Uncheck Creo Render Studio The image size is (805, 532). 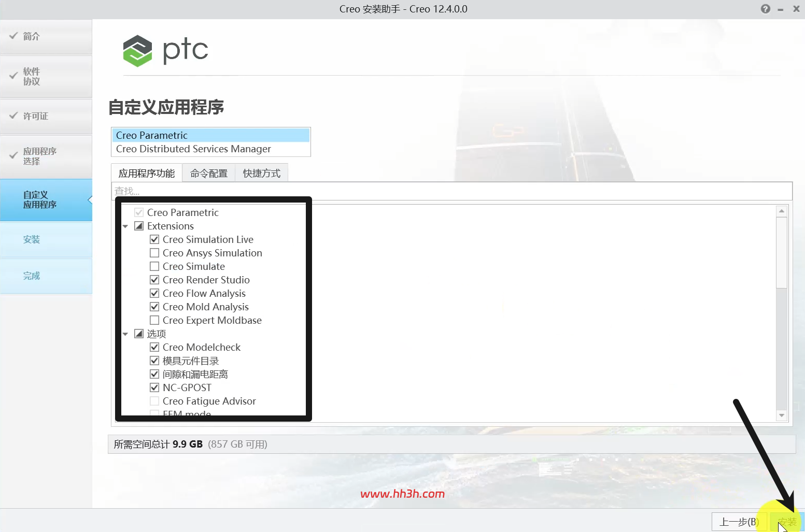[x=154, y=280]
